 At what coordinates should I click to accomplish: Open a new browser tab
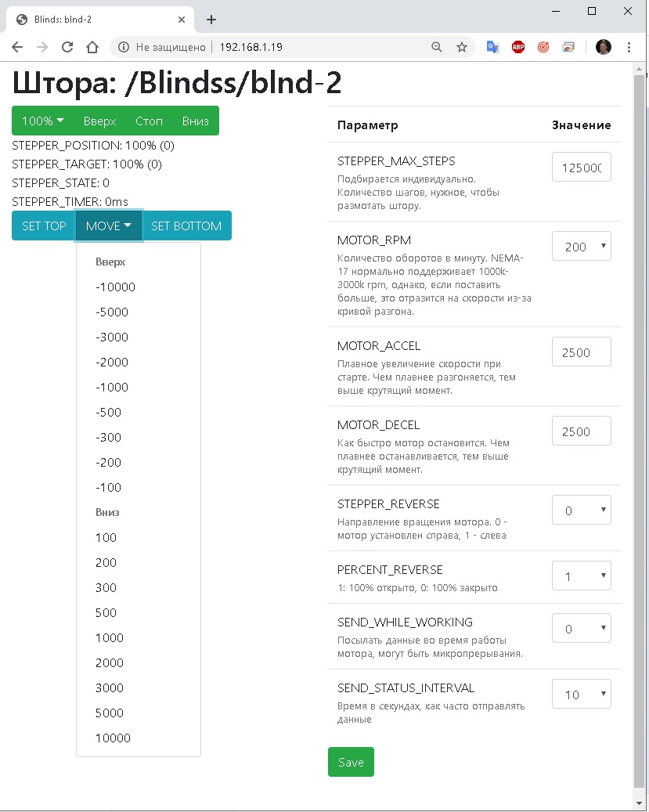click(x=211, y=20)
